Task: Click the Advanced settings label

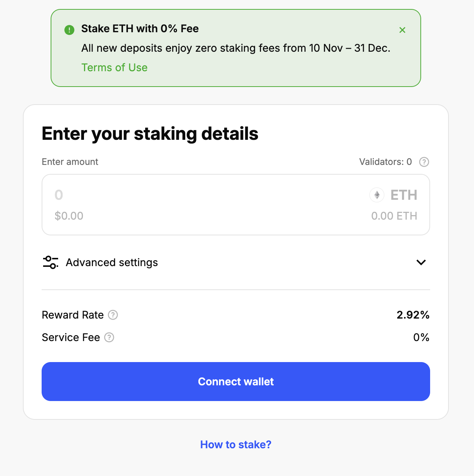Action: pyautogui.click(x=112, y=262)
